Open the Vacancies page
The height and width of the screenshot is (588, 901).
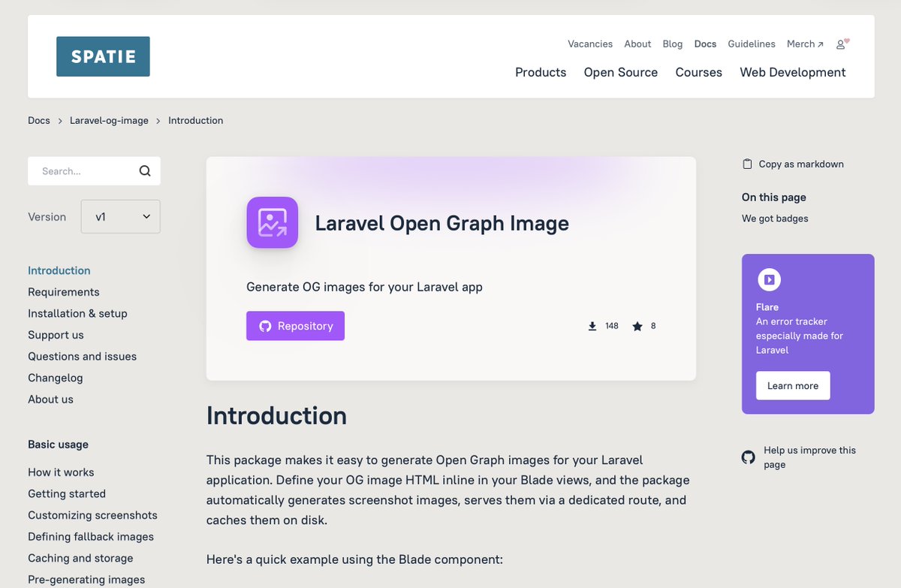tap(590, 44)
